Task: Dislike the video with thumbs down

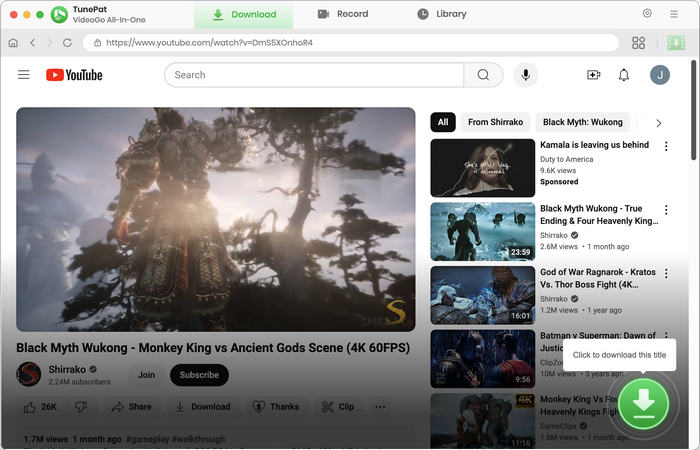Action: coord(81,407)
